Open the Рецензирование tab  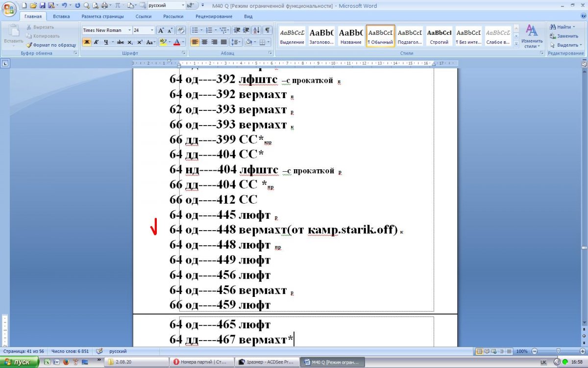click(x=213, y=16)
